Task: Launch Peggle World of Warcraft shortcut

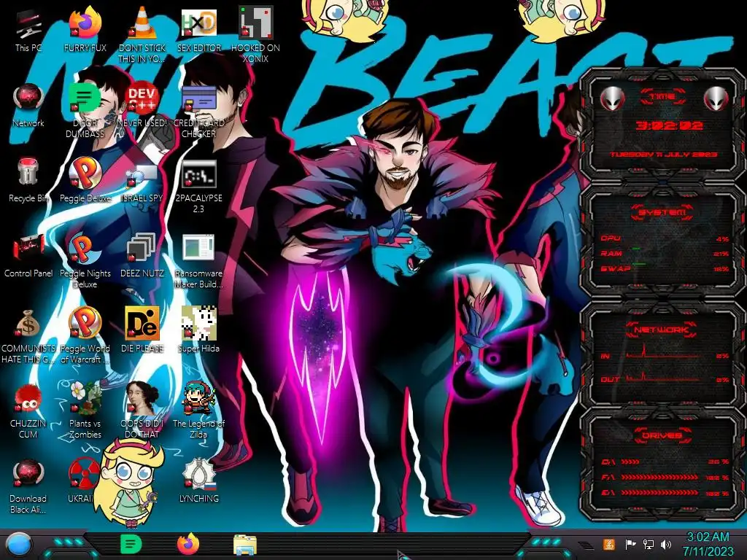Action: click(85, 335)
